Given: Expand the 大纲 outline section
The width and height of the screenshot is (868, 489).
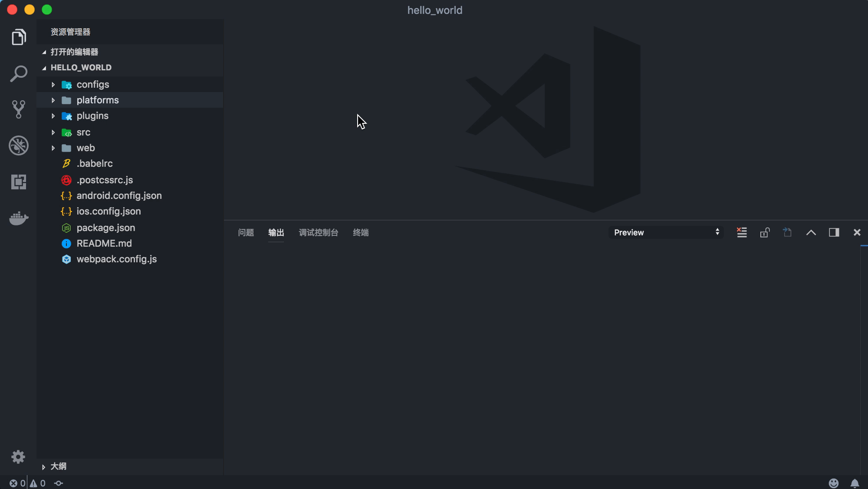Looking at the screenshot, I should pos(58,466).
